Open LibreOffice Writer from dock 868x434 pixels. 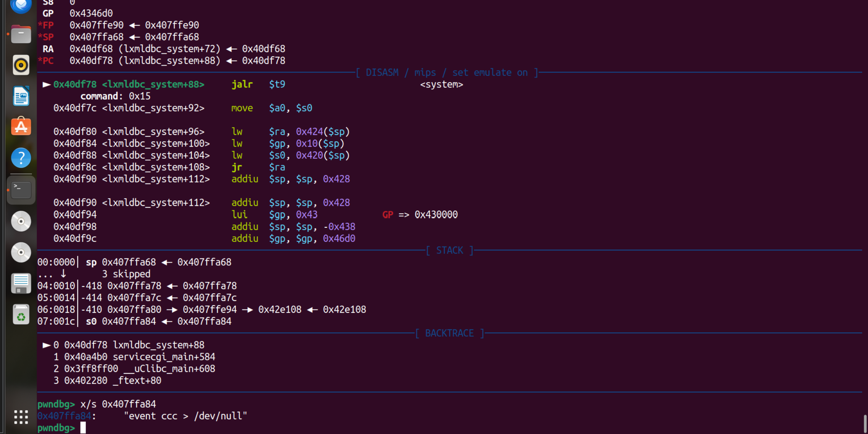(21, 96)
